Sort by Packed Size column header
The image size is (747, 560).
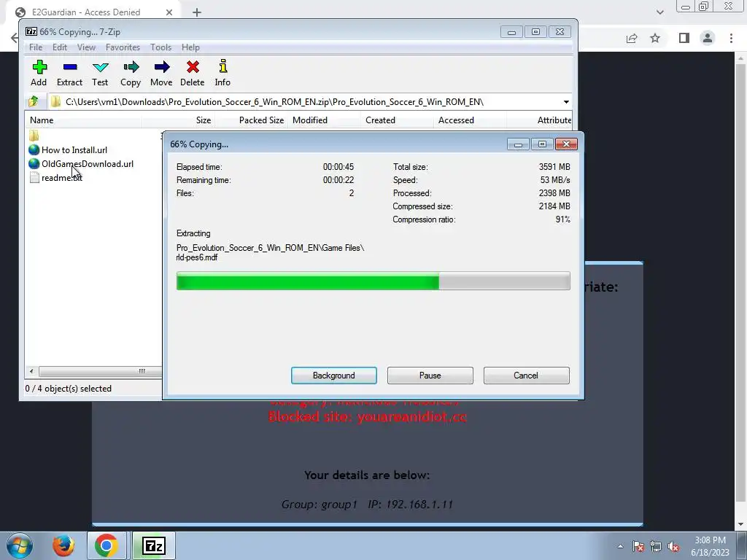pos(252,120)
